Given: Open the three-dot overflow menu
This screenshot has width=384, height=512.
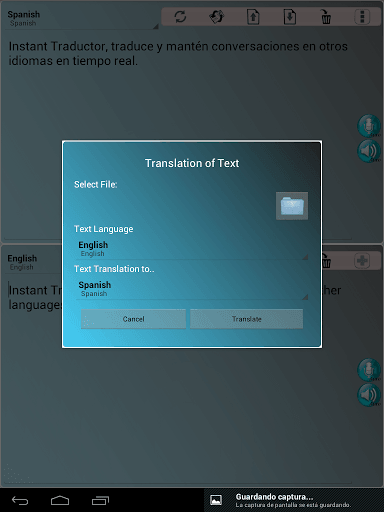Looking at the screenshot, I should click(362, 17).
